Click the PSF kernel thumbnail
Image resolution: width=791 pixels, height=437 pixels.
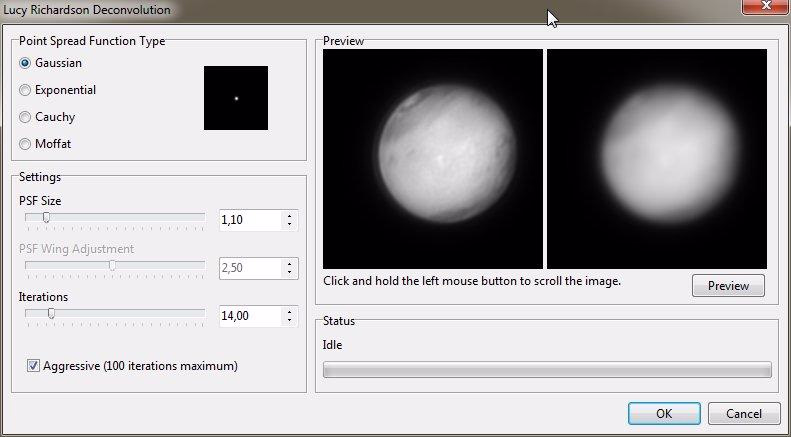pos(236,98)
